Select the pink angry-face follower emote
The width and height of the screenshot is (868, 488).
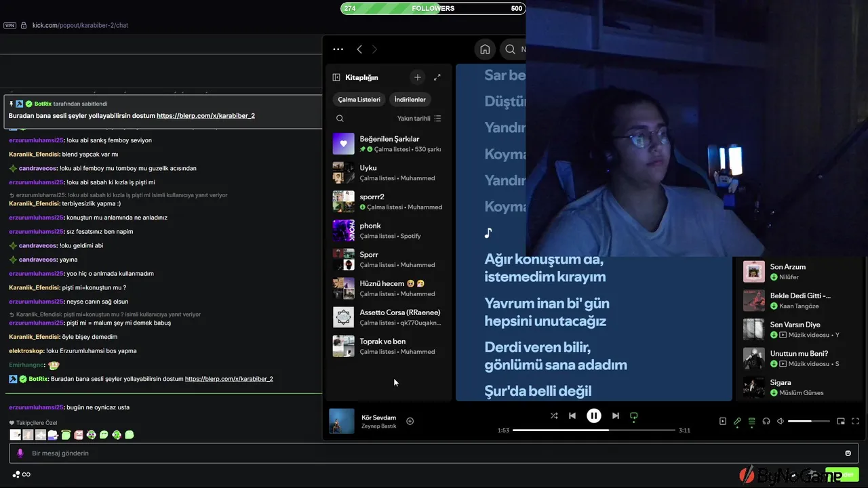[x=79, y=434]
